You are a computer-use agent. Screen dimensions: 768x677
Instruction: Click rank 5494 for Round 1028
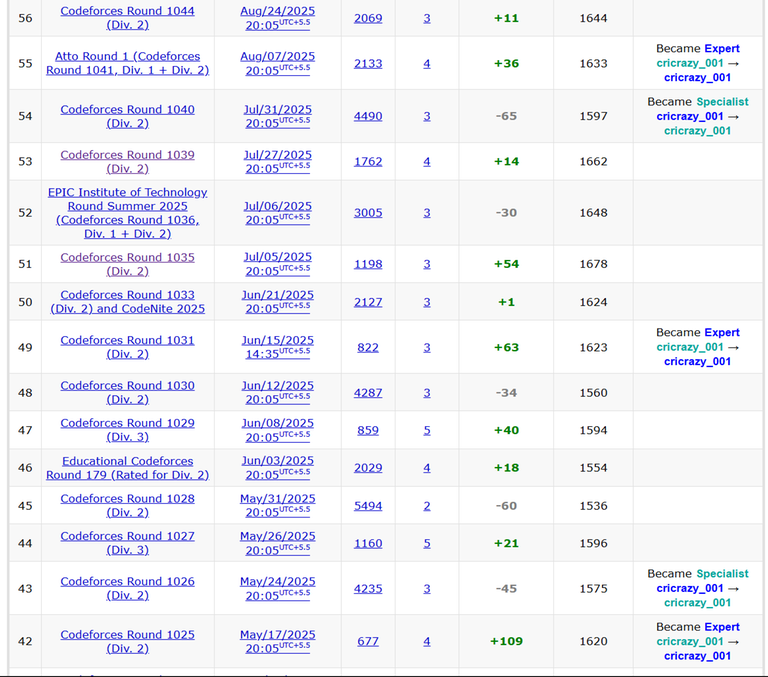(368, 506)
